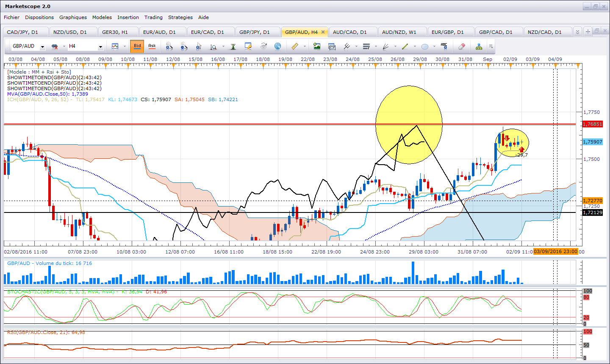
Task: Click the ellipse shape drawing tool
Action: pos(424,47)
